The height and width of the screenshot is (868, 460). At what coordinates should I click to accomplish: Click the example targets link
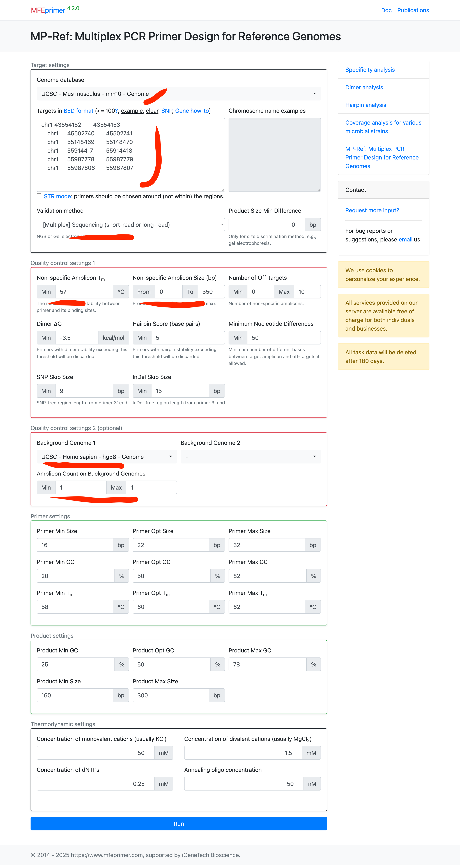[132, 111]
